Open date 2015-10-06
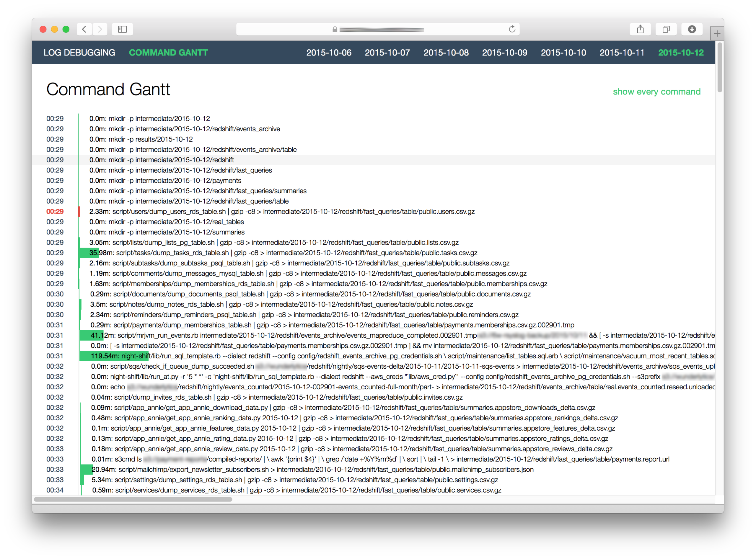 (x=328, y=53)
